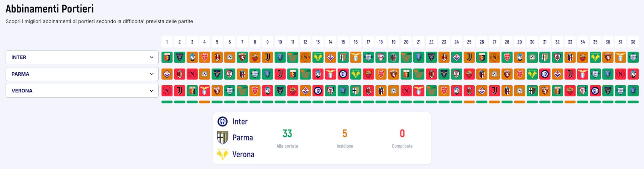Screen dimensions: 644x169
Task: Click Parma team name in summary card
Action: pyautogui.click(x=243, y=138)
